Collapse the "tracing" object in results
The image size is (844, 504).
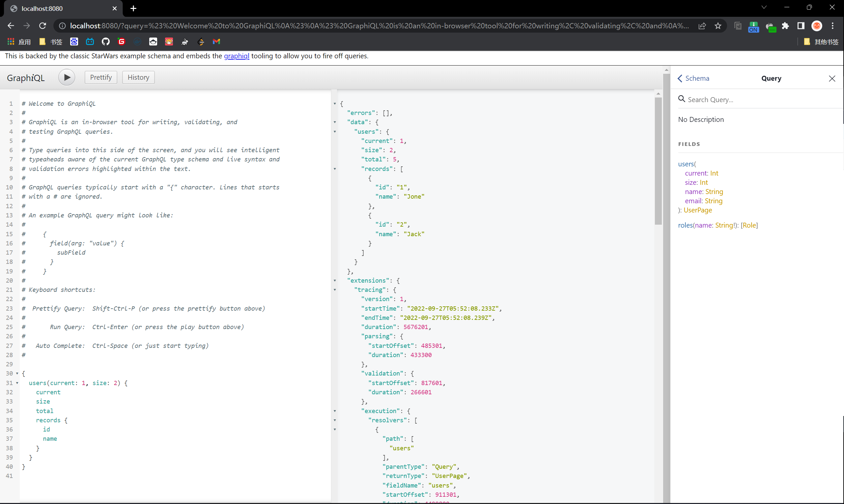(x=335, y=290)
